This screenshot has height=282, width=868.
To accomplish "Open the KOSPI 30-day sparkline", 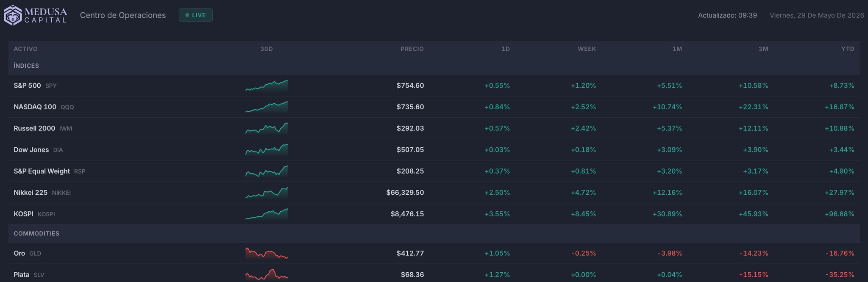I will point(267,214).
